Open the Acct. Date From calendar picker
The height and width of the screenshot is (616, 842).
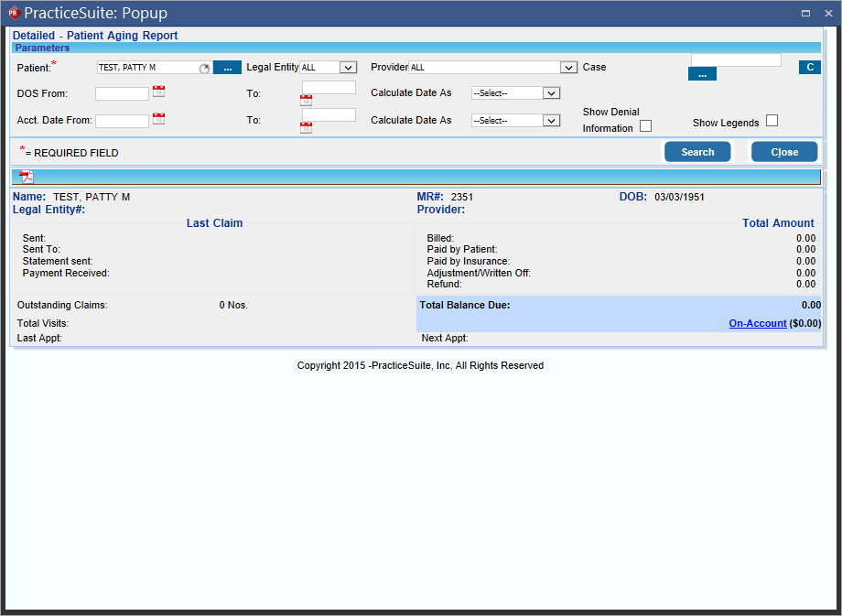click(157, 119)
